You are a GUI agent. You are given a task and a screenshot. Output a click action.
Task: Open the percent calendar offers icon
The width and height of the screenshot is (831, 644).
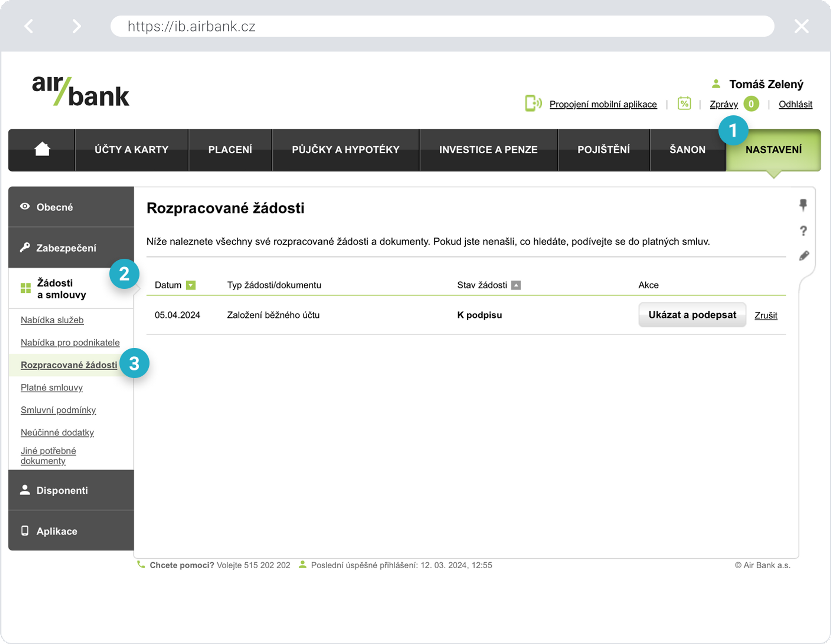[x=684, y=103]
